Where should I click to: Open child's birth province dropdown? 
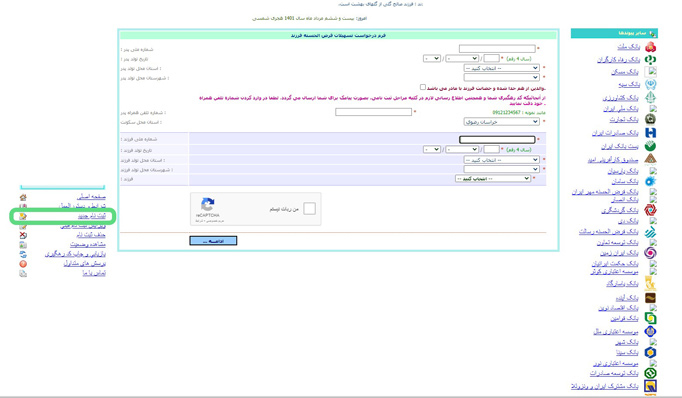coord(501,160)
